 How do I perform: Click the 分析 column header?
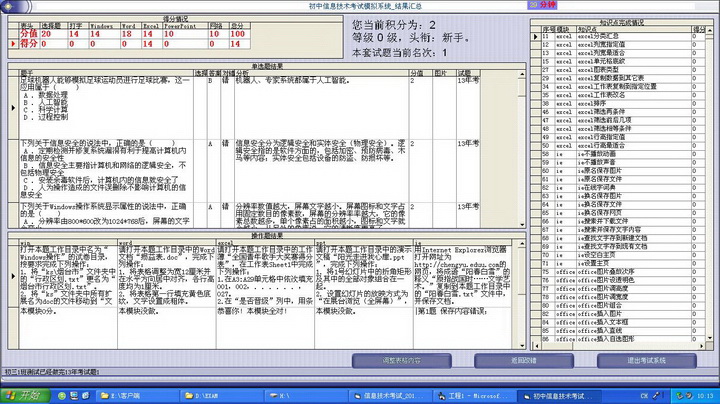pyautogui.click(x=321, y=73)
